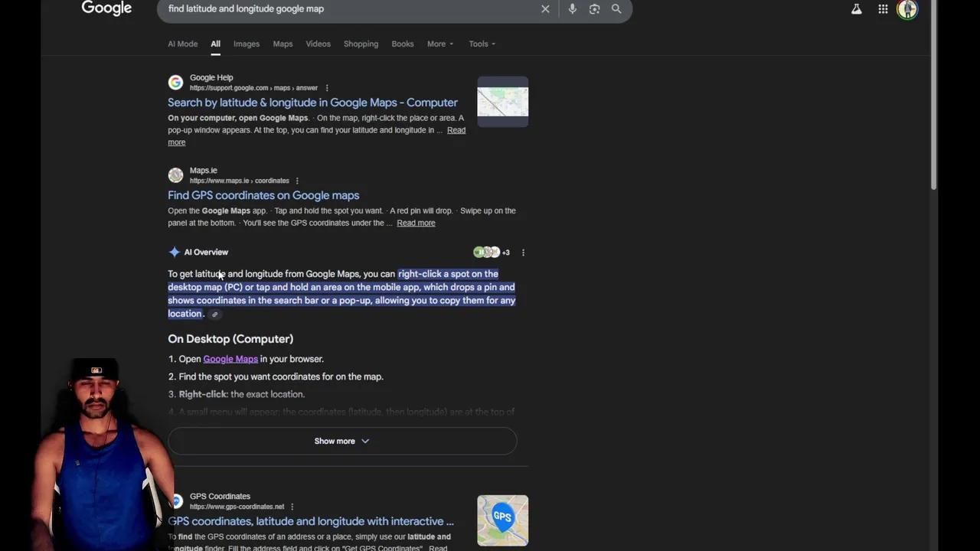Expand the More dropdown
This screenshot has width=980, height=551.
click(x=440, y=44)
